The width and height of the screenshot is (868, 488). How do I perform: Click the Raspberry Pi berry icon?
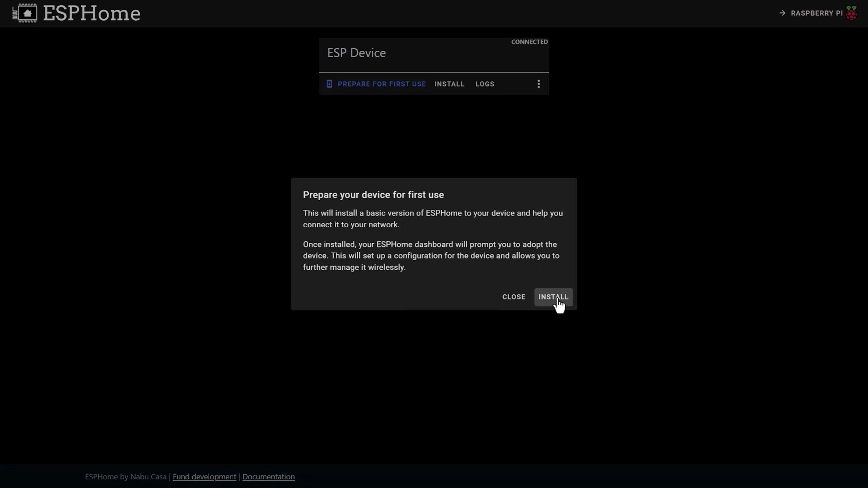[x=851, y=13]
